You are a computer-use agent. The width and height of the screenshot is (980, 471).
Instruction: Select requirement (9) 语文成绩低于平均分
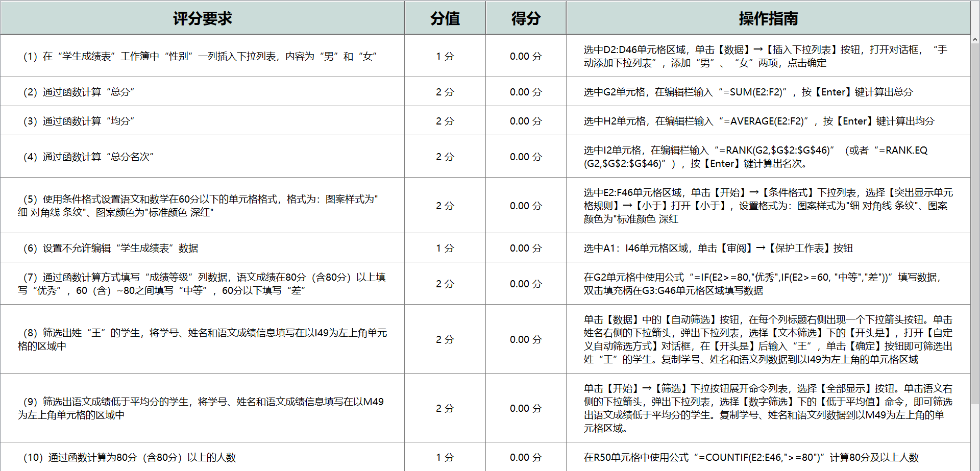click(x=201, y=408)
